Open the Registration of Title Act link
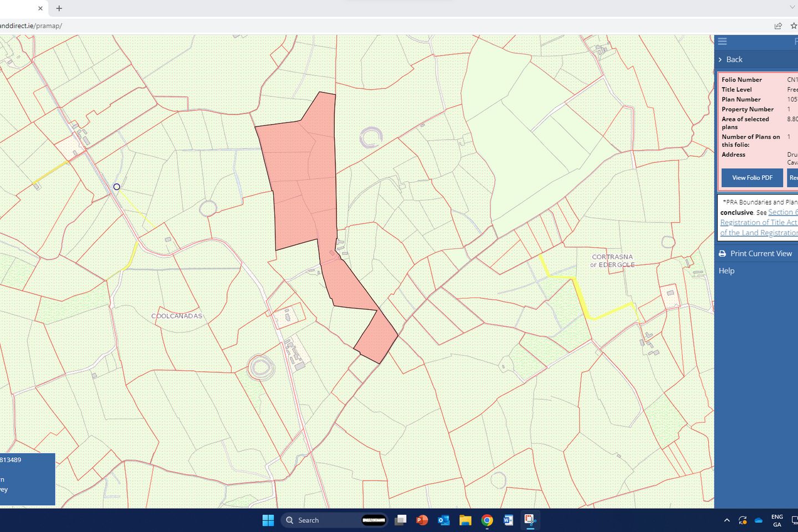This screenshot has height=532, width=798. (x=758, y=222)
